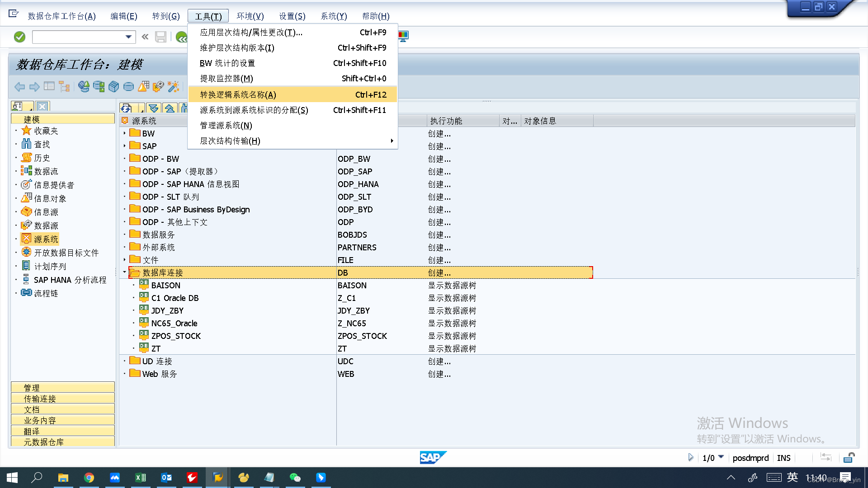The image size is (868, 488).
Task: Collapse the 数据库连接 folder node
Action: coord(124,272)
